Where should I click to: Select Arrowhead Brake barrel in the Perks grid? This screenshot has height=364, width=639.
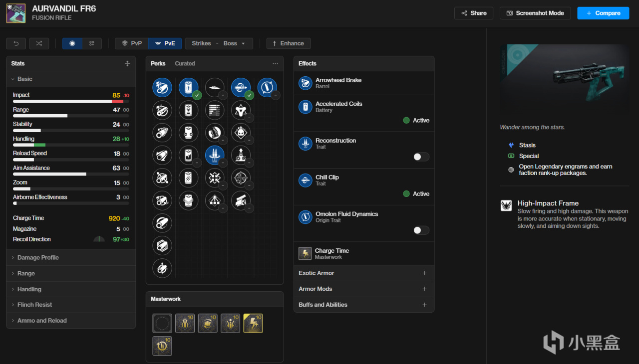tap(162, 88)
